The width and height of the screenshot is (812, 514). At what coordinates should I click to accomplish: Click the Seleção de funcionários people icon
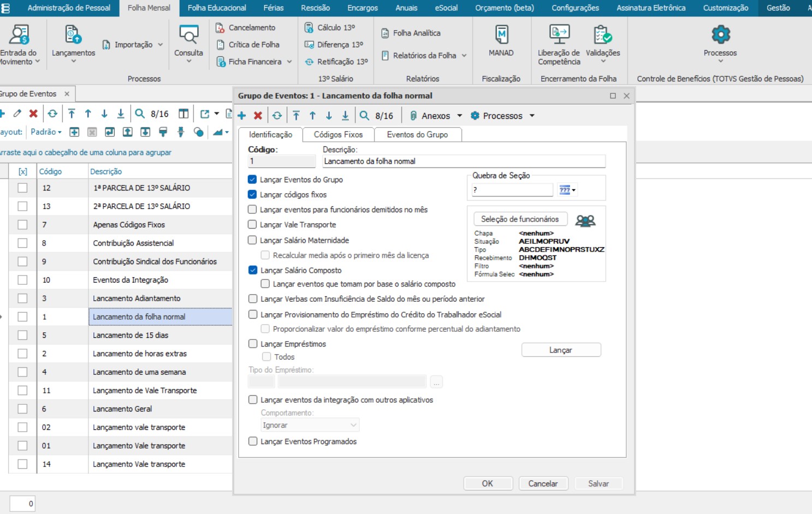[585, 220]
